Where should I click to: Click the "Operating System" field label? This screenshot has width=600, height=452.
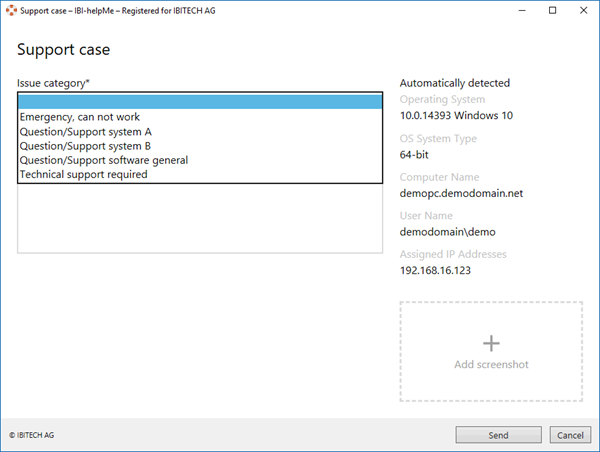(442, 100)
